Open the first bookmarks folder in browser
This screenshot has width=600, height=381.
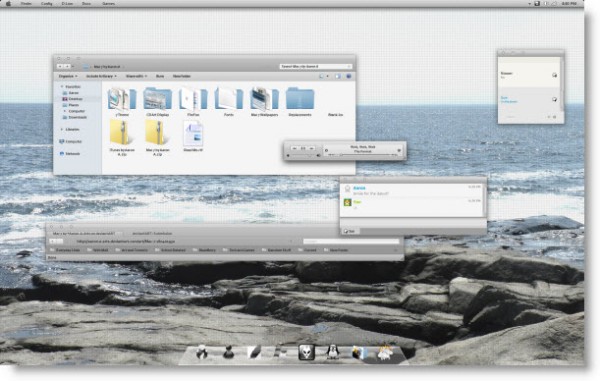point(65,250)
